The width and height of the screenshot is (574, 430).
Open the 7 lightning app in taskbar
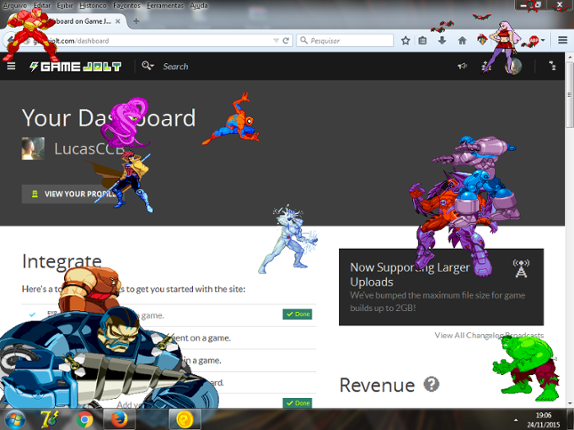point(49,419)
